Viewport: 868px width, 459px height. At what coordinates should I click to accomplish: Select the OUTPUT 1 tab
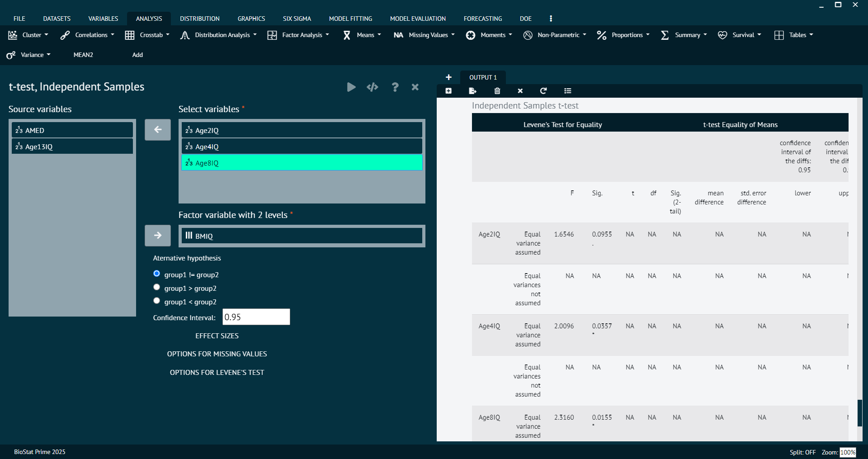483,77
